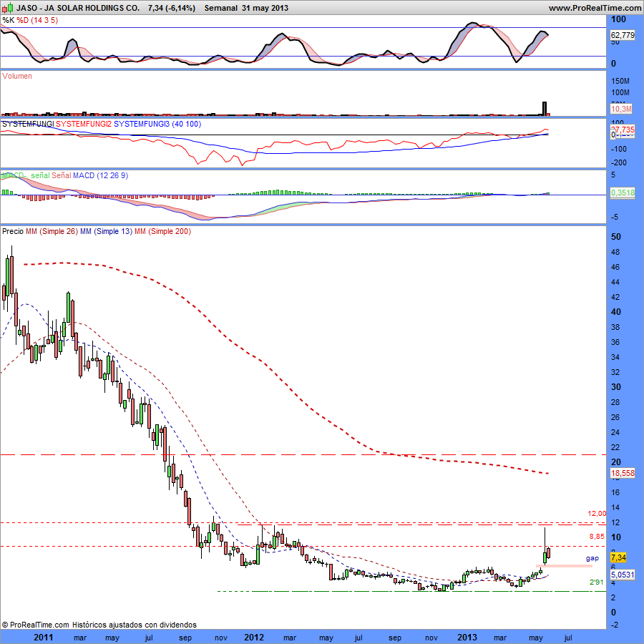This screenshot has width=644, height=644.
Task: Select the SYSTEMFUNGI indicator label
Action: point(28,124)
